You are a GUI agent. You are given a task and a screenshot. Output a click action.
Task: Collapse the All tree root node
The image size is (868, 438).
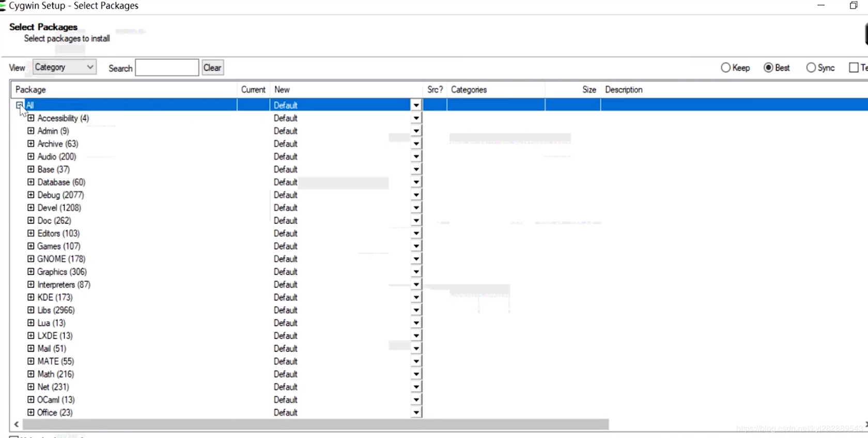tap(20, 105)
